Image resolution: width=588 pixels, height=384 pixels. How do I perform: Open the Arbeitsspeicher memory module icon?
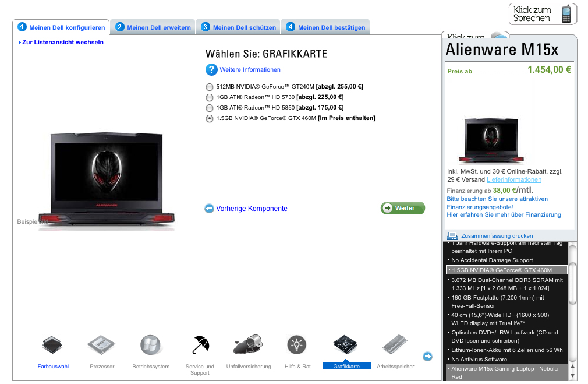pyautogui.click(x=395, y=344)
